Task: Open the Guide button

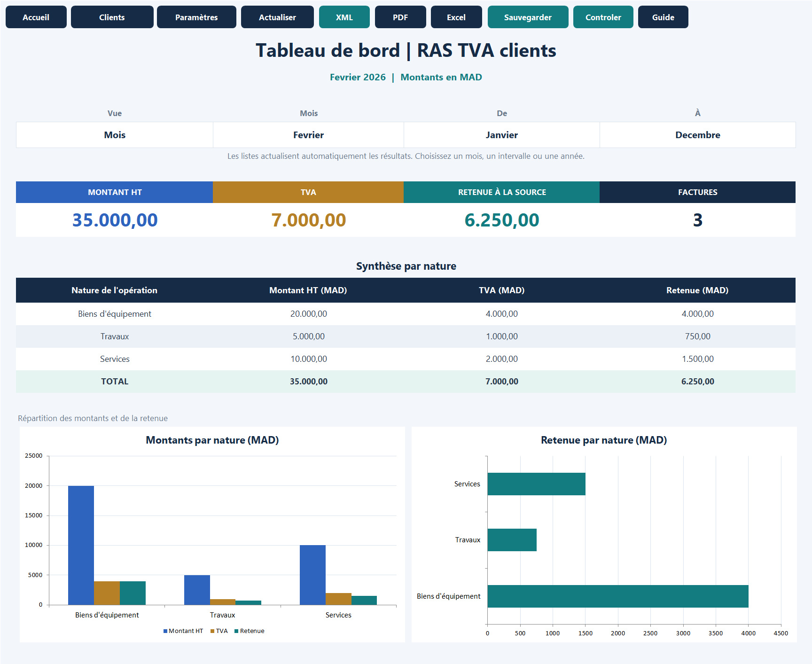Action: [x=663, y=17]
